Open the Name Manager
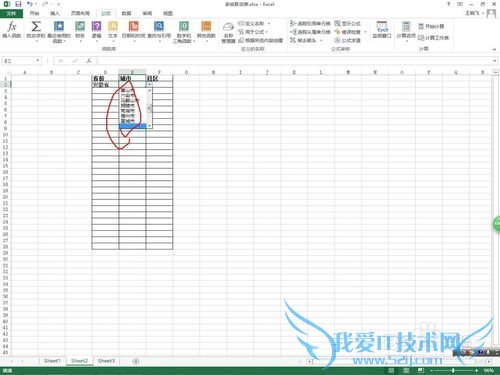500x375 pixels. (228, 32)
